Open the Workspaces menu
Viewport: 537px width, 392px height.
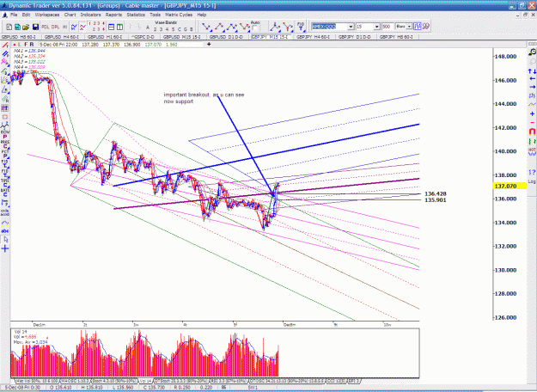pos(47,15)
